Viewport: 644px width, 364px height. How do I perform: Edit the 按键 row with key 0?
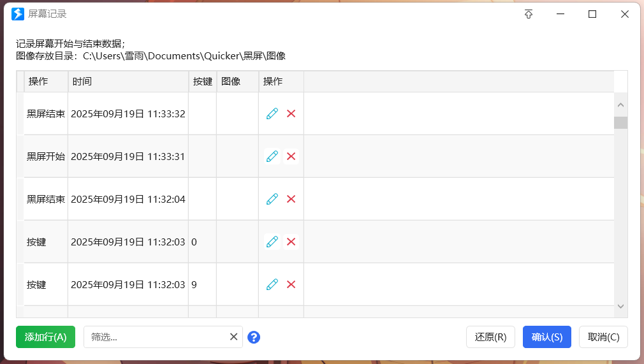[x=272, y=242]
